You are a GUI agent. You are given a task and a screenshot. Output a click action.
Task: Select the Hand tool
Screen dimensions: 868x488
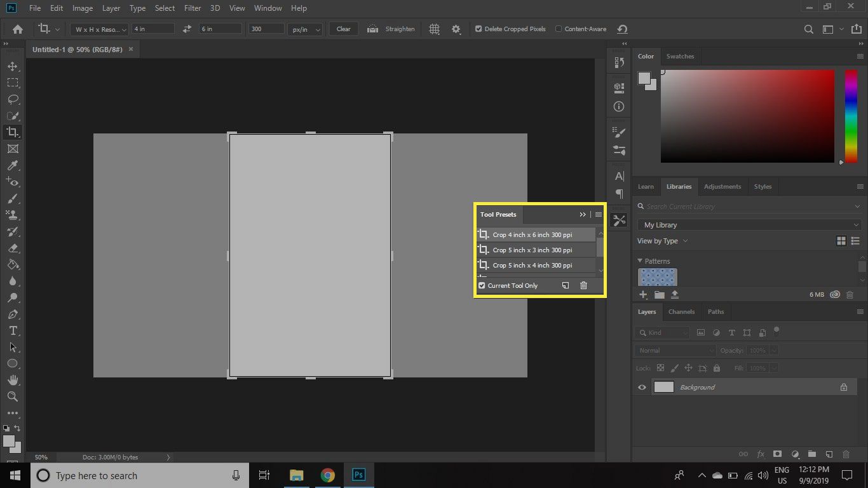click(12, 380)
